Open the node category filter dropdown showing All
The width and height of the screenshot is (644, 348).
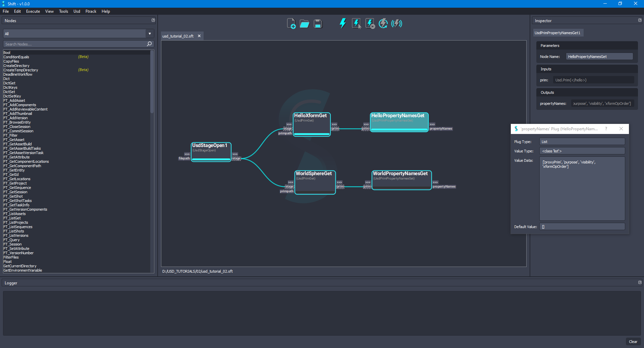[x=149, y=33]
